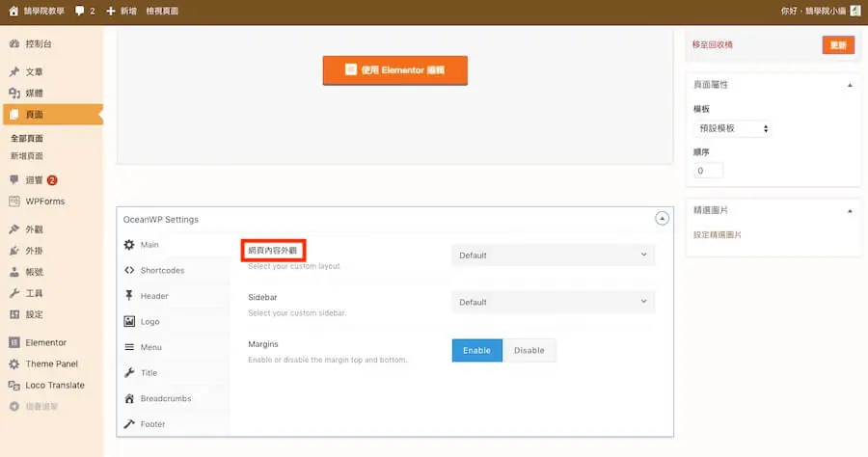Open the Sidebar Default dropdown

click(x=553, y=302)
